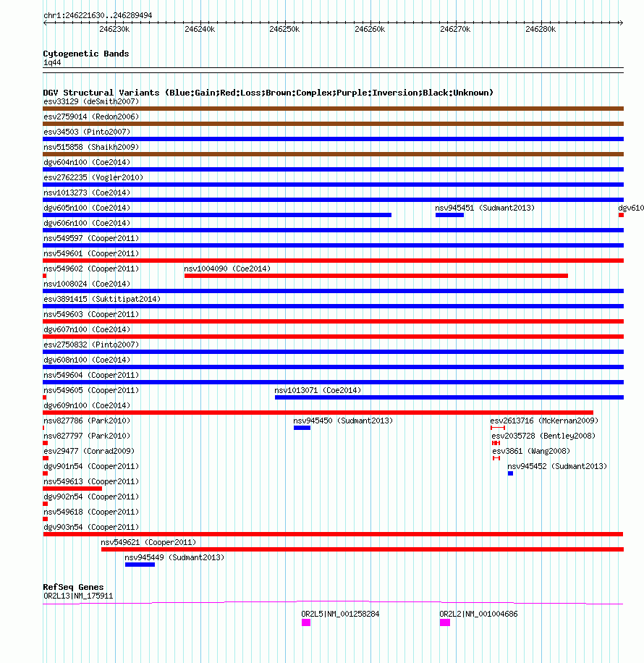Image resolution: width=644 pixels, height=663 pixels.
Task: Select esv29477 (Conrad2009) label
Action: click(x=89, y=452)
